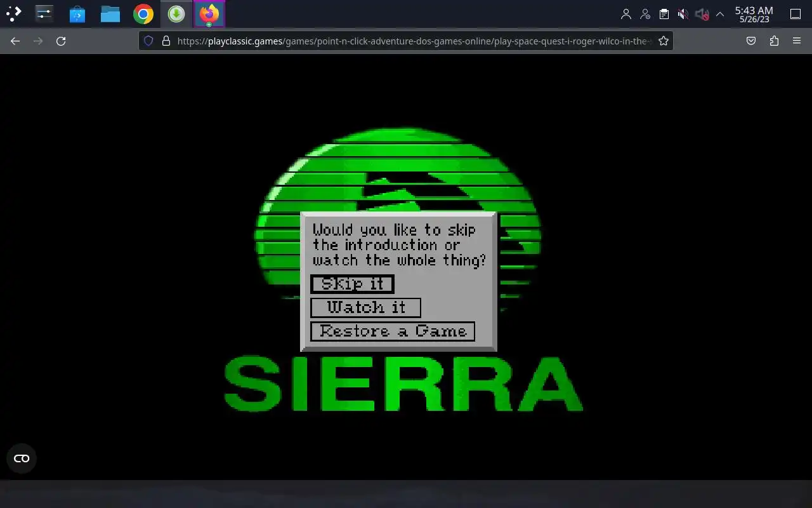This screenshot has width=812, height=508.
Task: Expand hidden system tray icons arrow
Action: point(720,14)
